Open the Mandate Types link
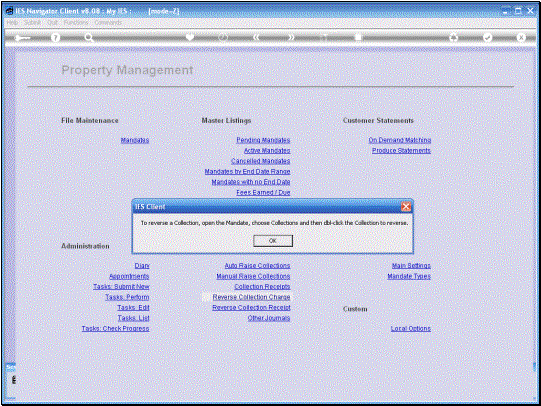Viewport: 541px width, 406px height. 409,276
